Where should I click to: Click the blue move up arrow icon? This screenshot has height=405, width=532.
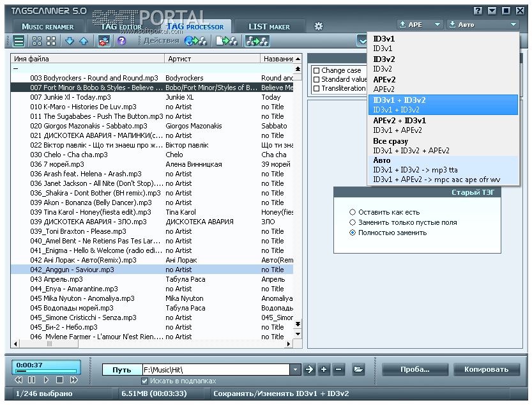[83, 41]
